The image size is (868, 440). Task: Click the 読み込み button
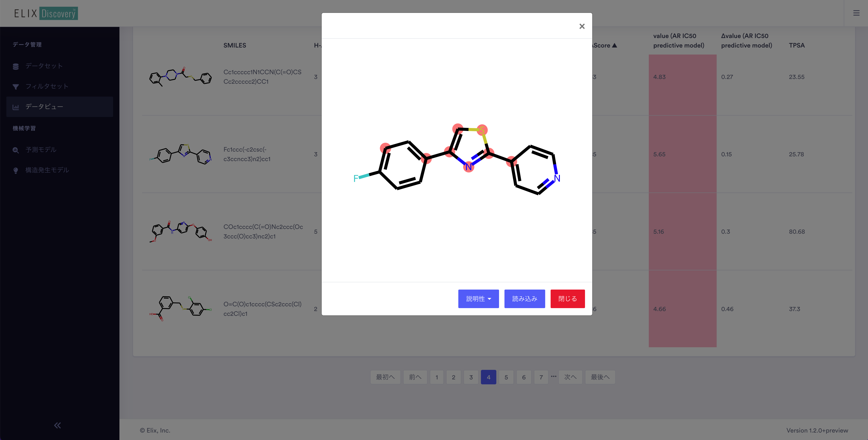[524, 299]
